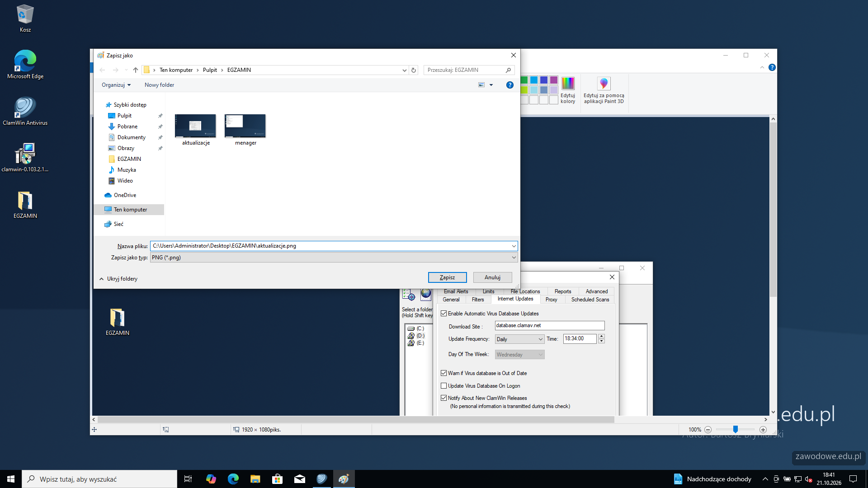The image size is (868, 488).
Task: Click the Paint zoom out minus button
Action: pyautogui.click(x=708, y=430)
